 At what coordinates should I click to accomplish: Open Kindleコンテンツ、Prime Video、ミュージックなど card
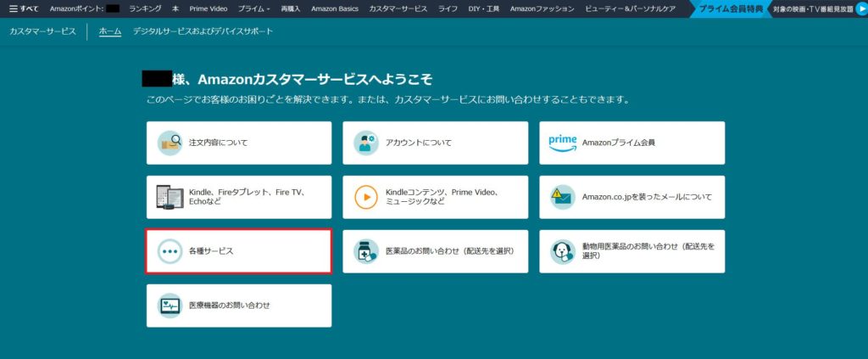pos(435,197)
